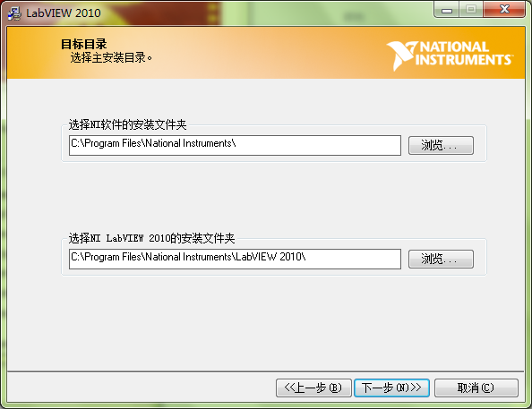Click the Next step (下一步) button
Viewport: 532px width, 409px height.
391,388
